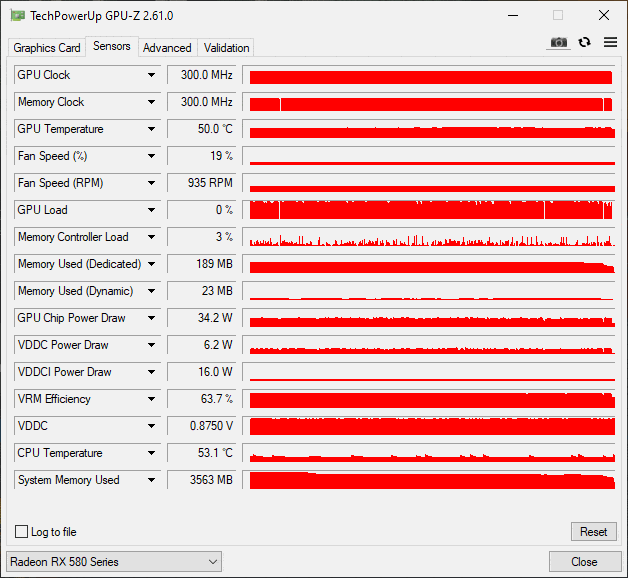Open the Memory Used (Dynamic) dropdown

pos(151,291)
